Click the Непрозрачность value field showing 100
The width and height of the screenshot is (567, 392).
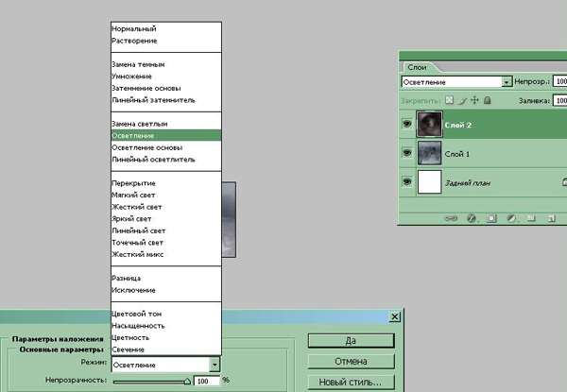(206, 382)
